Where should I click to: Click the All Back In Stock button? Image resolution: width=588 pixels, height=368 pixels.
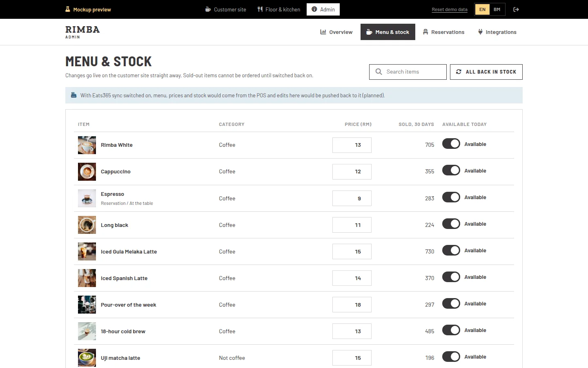point(486,72)
